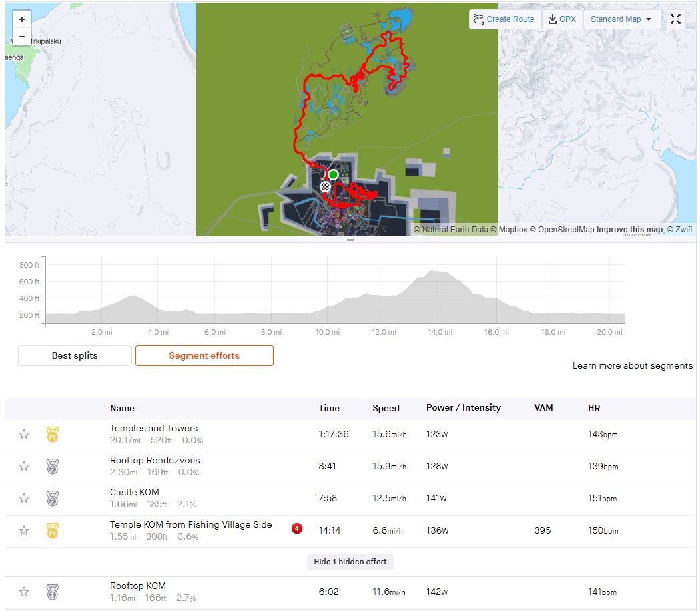Switch to the Best splits tab
Viewport: 700px width, 611px height.
75,355
